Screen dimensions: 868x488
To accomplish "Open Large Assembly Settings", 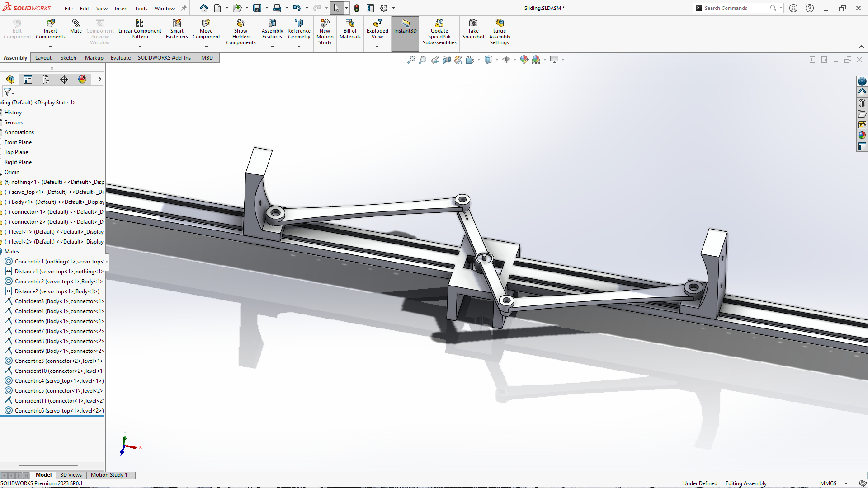I will click(499, 23).
